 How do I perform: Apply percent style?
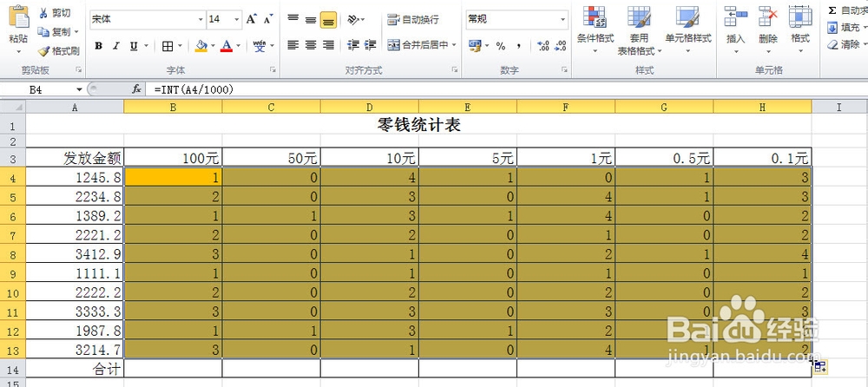[x=501, y=46]
